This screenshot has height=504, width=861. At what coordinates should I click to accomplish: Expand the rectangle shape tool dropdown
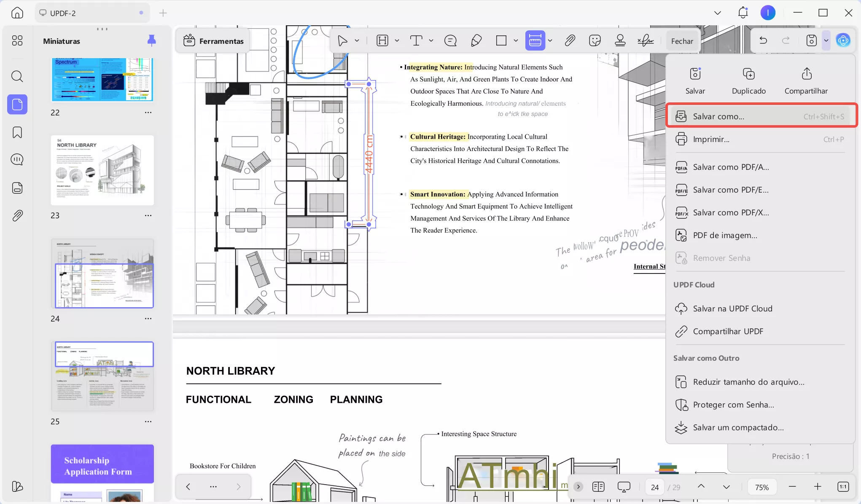tap(516, 40)
